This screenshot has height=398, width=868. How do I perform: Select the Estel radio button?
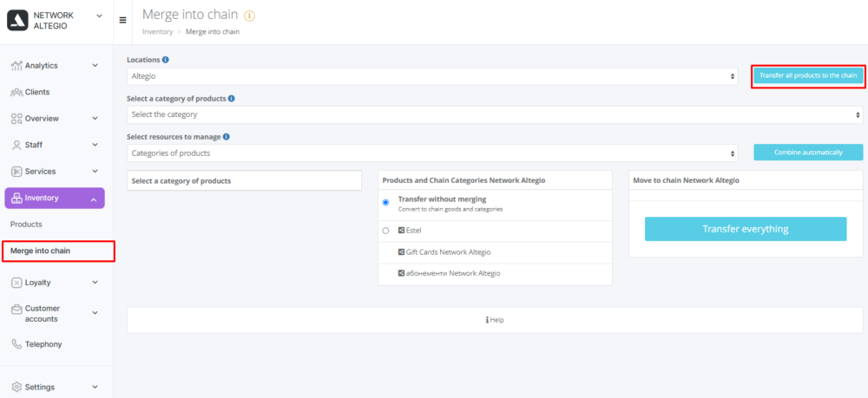[386, 231]
